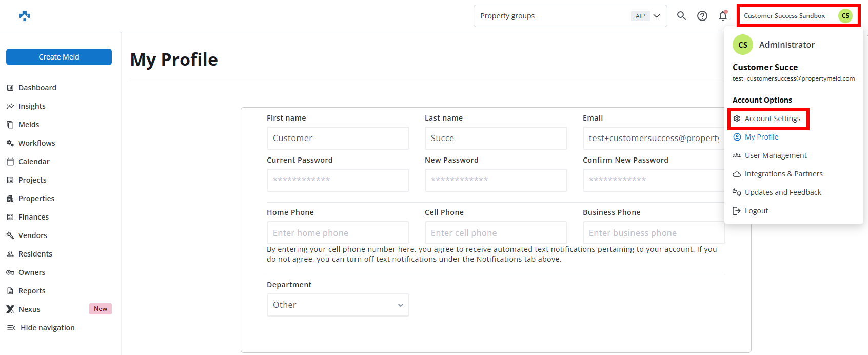
Task: Open Customer Success Sandbox account menu
Action: point(784,16)
